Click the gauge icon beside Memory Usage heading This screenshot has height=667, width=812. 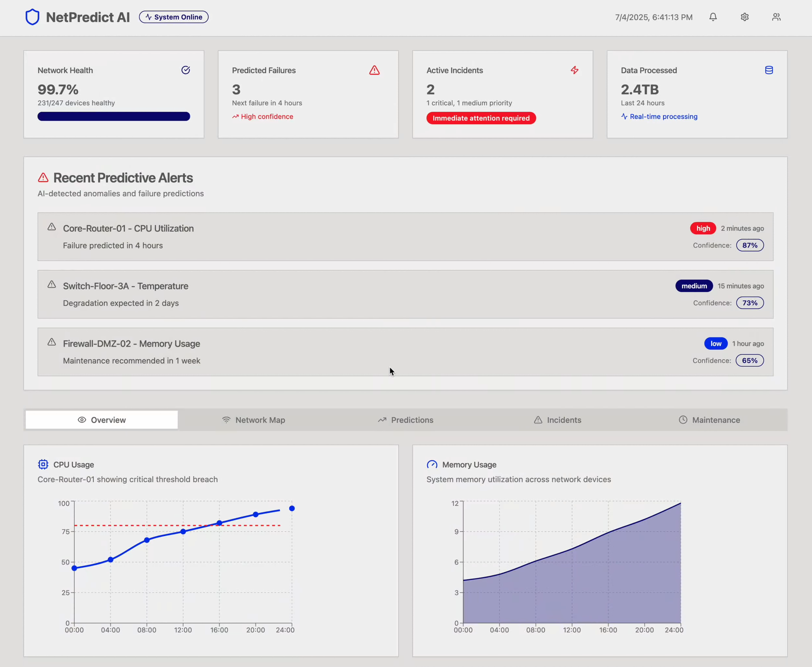(x=432, y=464)
